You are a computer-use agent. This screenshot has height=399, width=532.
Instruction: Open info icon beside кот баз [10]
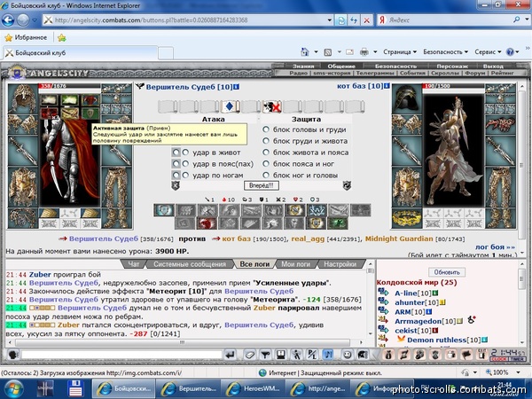click(387, 86)
